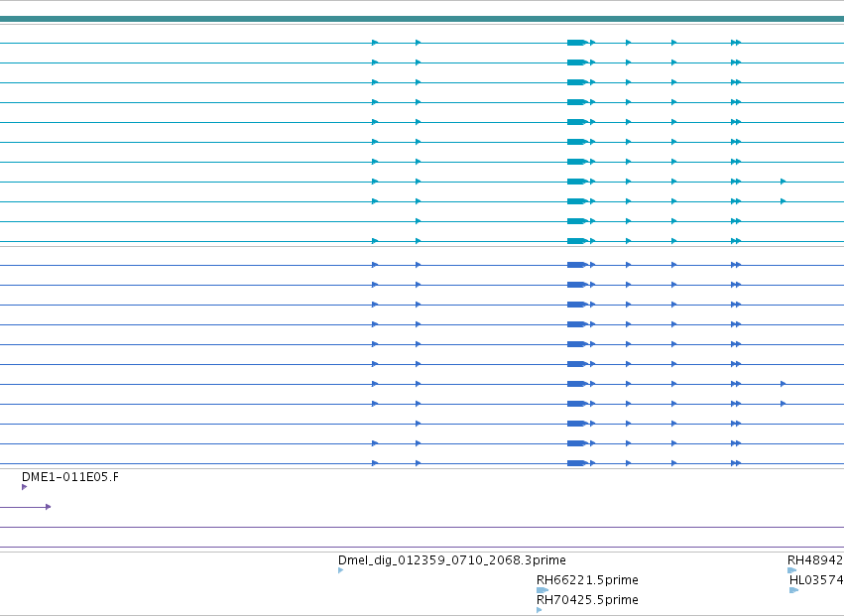Click the small arrow glyph under RH70425.5prime
844x616 pixels.
540,610
